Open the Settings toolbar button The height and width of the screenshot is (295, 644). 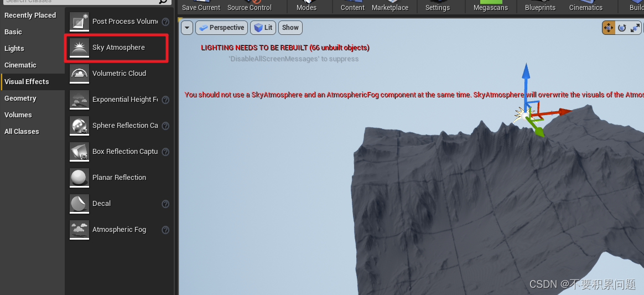(x=438, y=6)
